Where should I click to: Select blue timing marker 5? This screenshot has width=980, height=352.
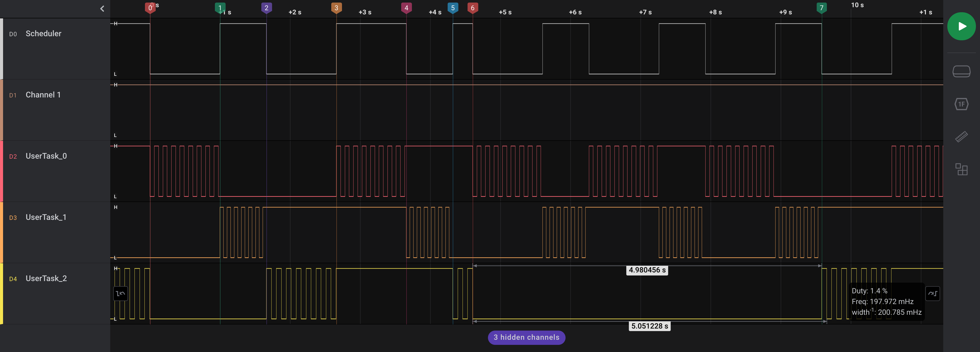pos(453,8)
